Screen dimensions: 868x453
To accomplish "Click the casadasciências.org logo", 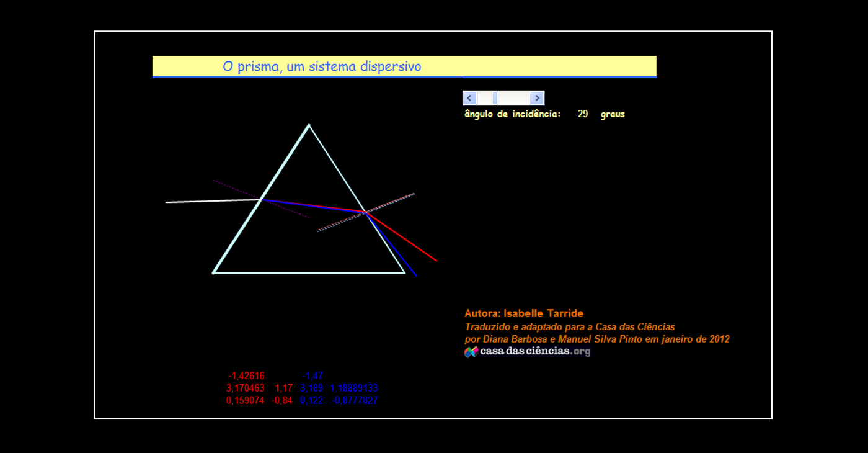I will coord(528,352).
